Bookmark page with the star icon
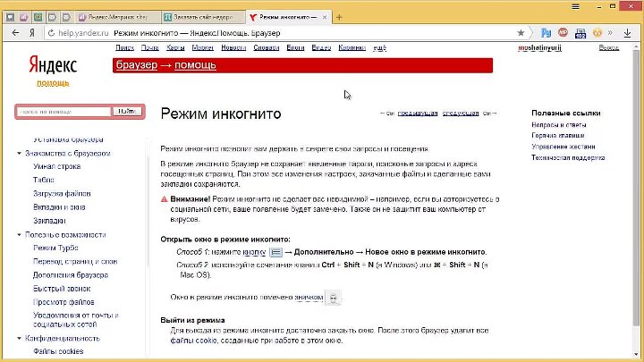 point(521,32)
